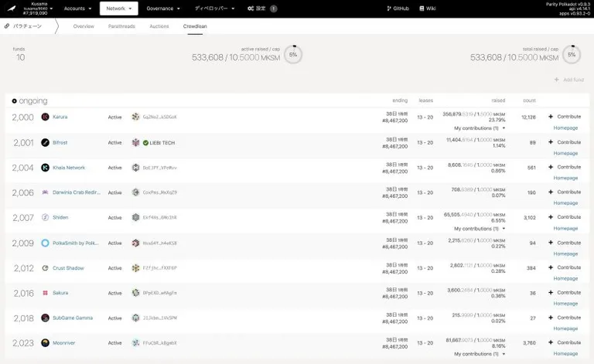Click the SubGame Gamma logo icon

coord(45,318)
